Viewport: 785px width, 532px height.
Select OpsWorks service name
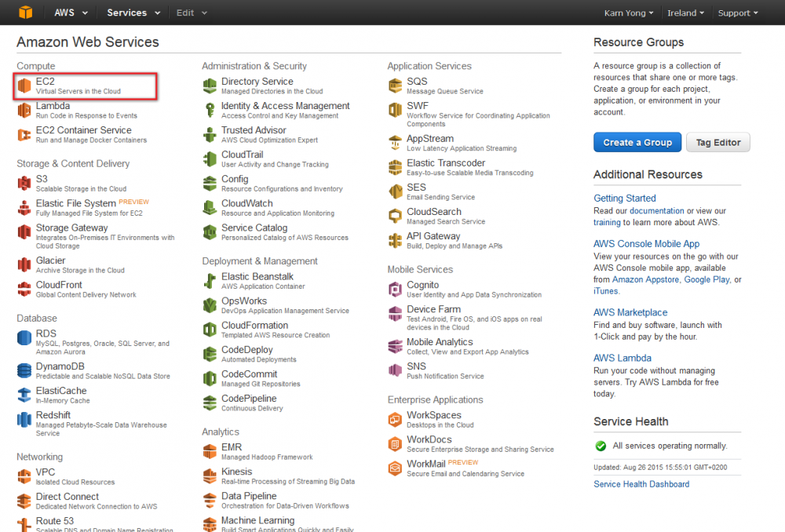click(244, 301)
